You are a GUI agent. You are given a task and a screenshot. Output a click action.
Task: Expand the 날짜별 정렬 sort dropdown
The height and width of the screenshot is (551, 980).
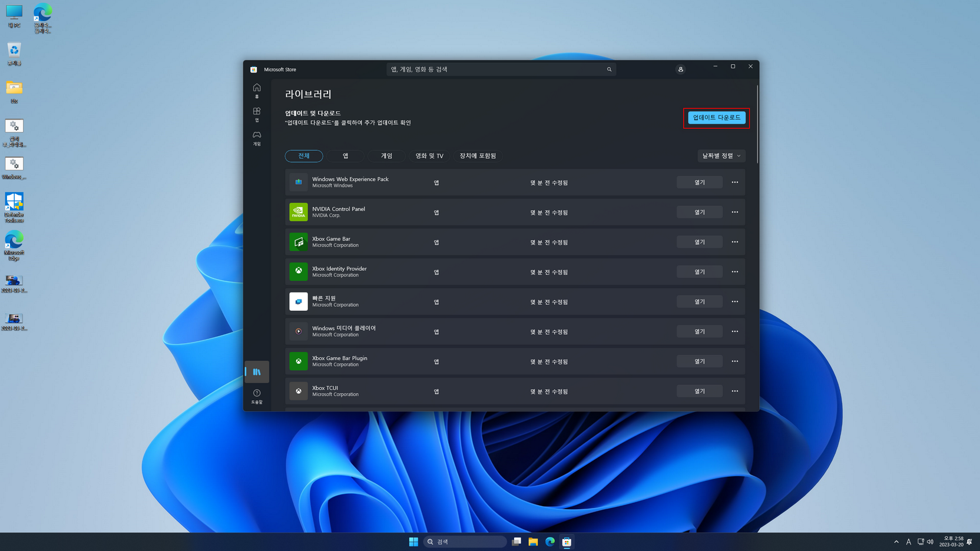click(721, 156)
